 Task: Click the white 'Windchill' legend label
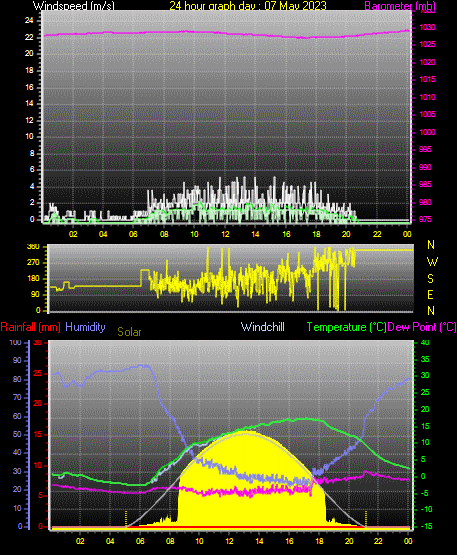pyautogui.click(x=263, y=327)
